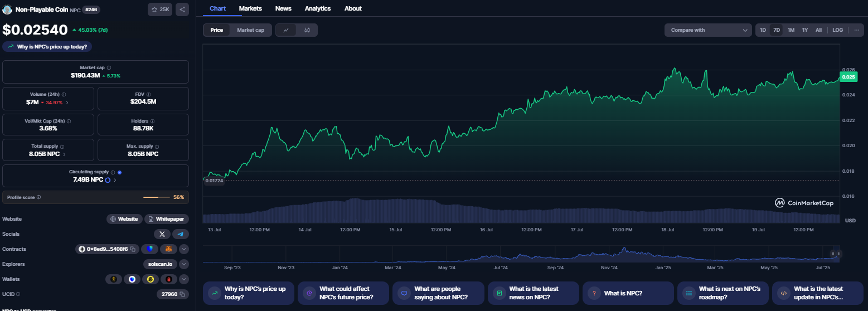Image resolution: width=868 pixels, height=311 pixels.
Task: Copy the UCID 27960
Action: click(182, 294)
